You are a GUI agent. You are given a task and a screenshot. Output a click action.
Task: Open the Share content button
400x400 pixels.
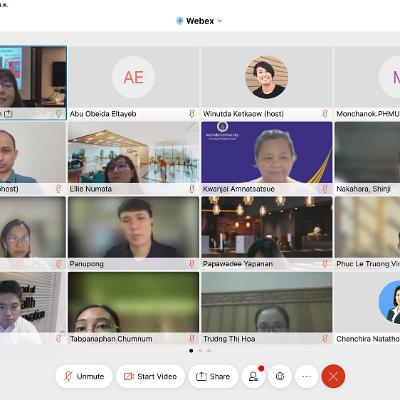pos(213,376)
